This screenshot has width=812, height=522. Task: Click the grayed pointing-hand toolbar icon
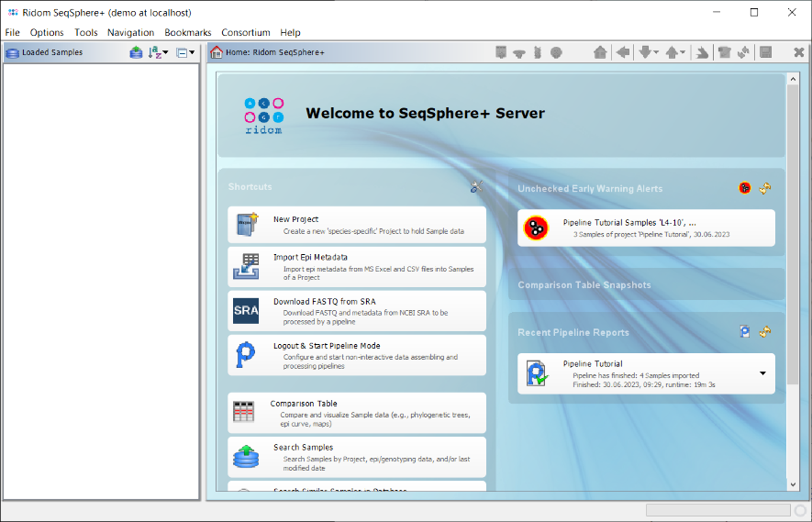(x=702, y=52)
